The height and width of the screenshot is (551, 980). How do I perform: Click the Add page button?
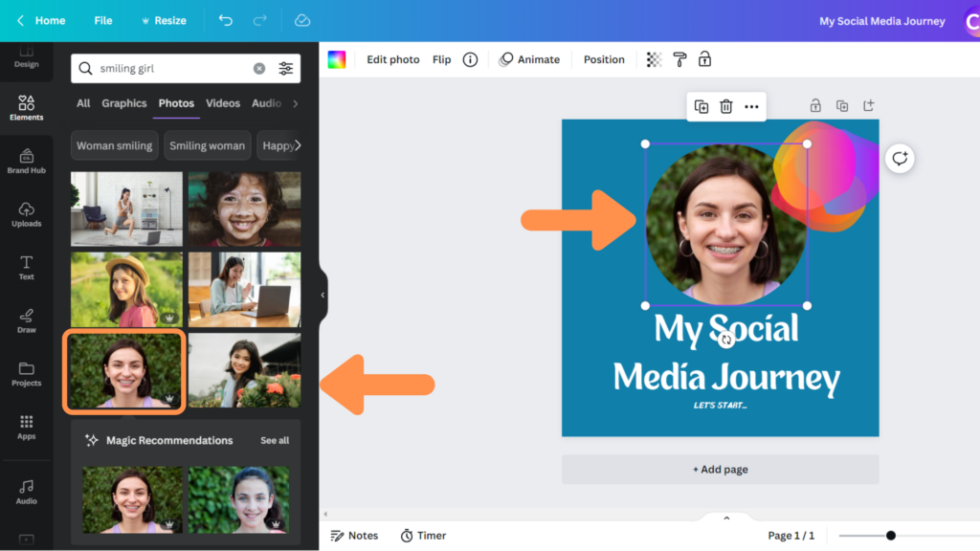pos(720,469)
